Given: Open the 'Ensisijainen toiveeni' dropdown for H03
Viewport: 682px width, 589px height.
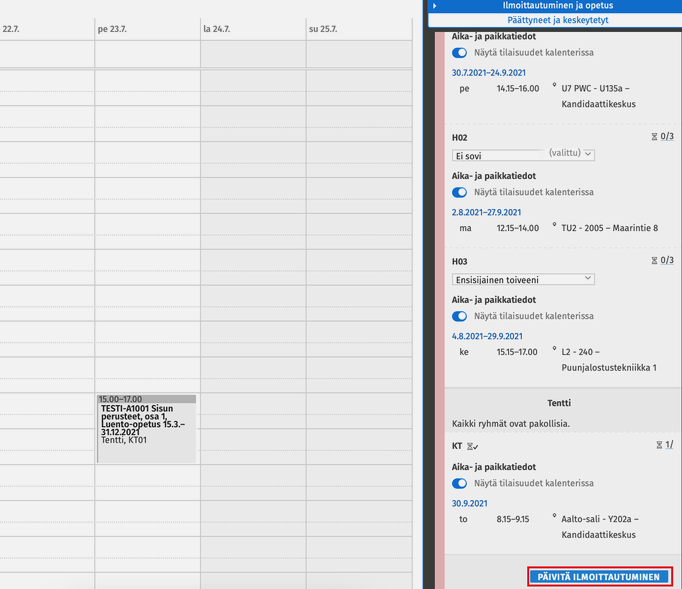Looking at the screenshot, I should (x=523, y=279).
